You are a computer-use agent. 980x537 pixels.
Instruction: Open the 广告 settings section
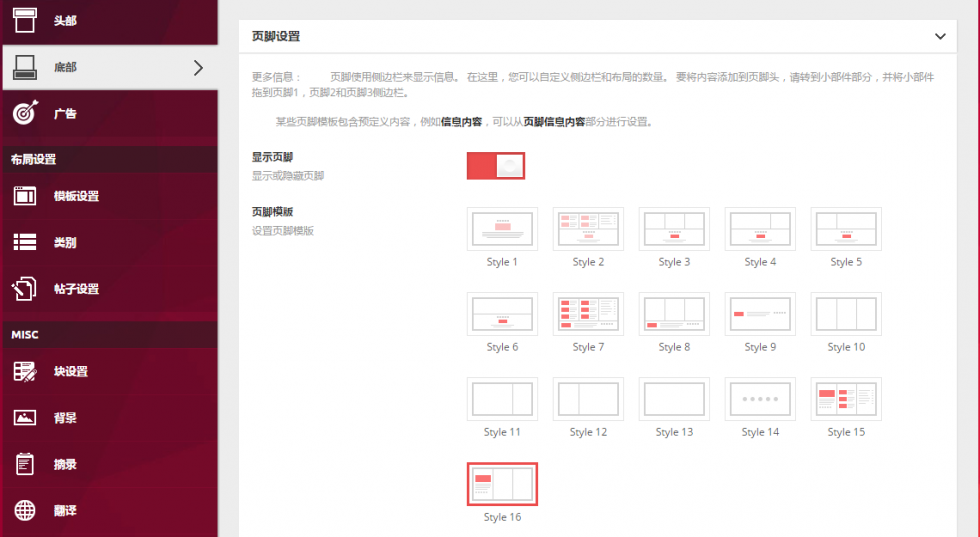tap(110, 113)
